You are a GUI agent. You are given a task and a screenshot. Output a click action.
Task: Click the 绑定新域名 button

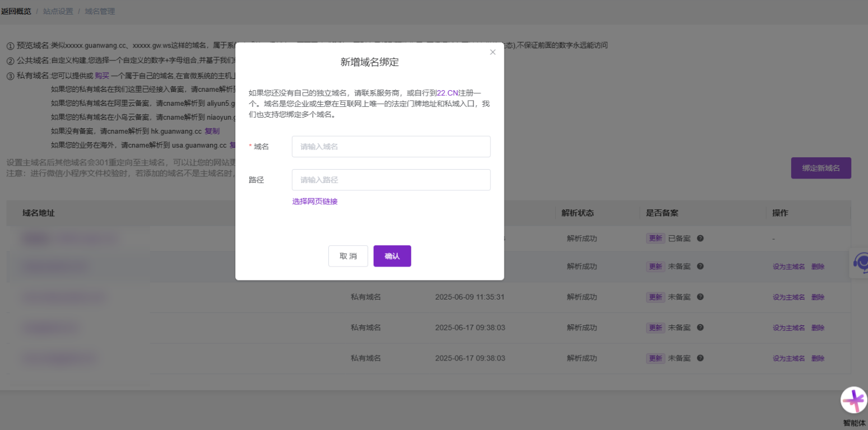point(820,168)
